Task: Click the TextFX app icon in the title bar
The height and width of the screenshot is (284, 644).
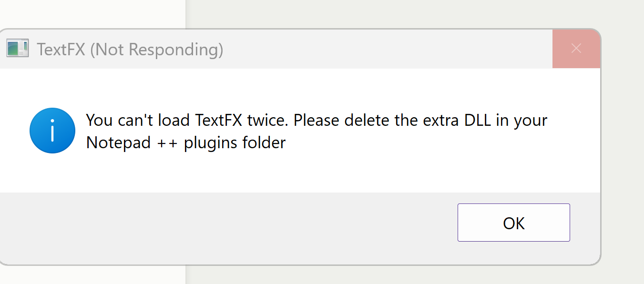Action: (x=18, y=49)
